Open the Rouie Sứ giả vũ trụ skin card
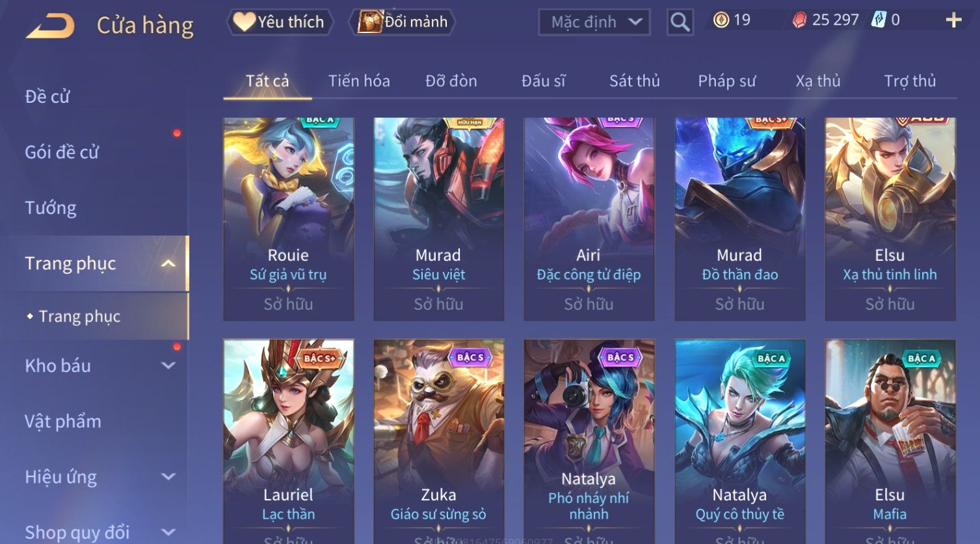The width and height of the screenshot is (980, 544). pyautogui.click(x=288, y=219)
